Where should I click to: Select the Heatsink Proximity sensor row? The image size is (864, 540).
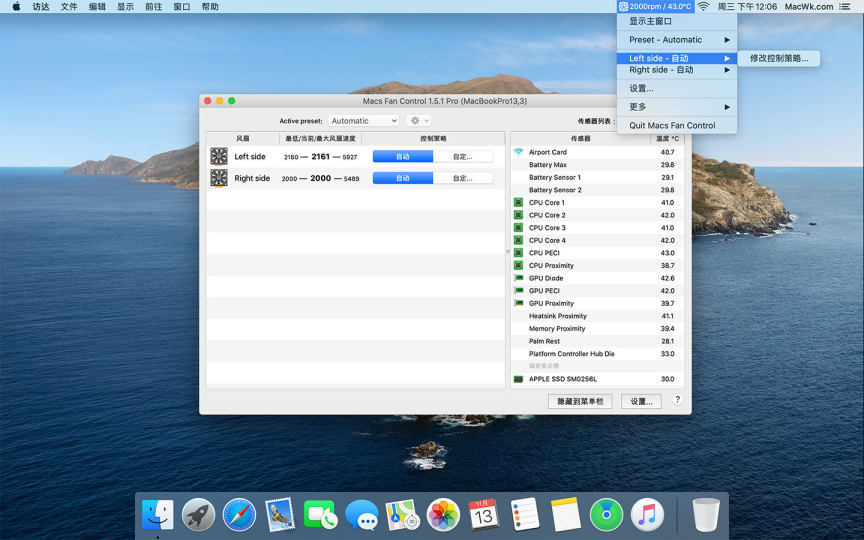pyautogui.click(x=597, y=316)
